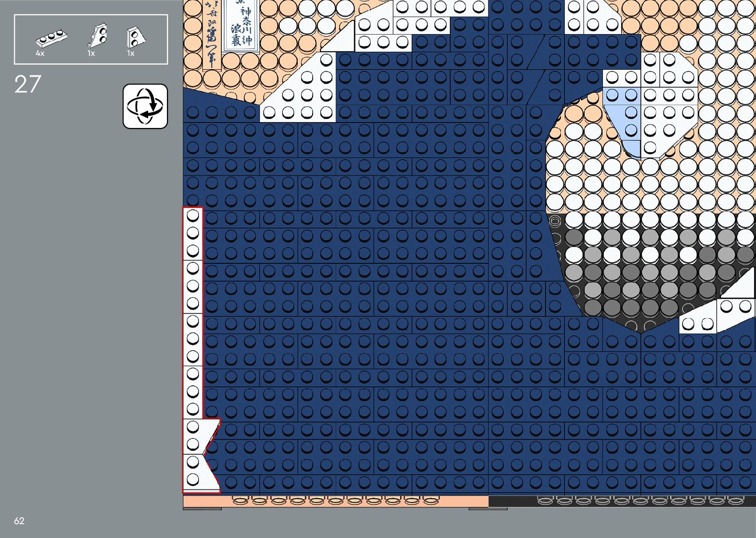756x538 pixels.
Task: Click the 4x quantity label
Action: point(40,53)
